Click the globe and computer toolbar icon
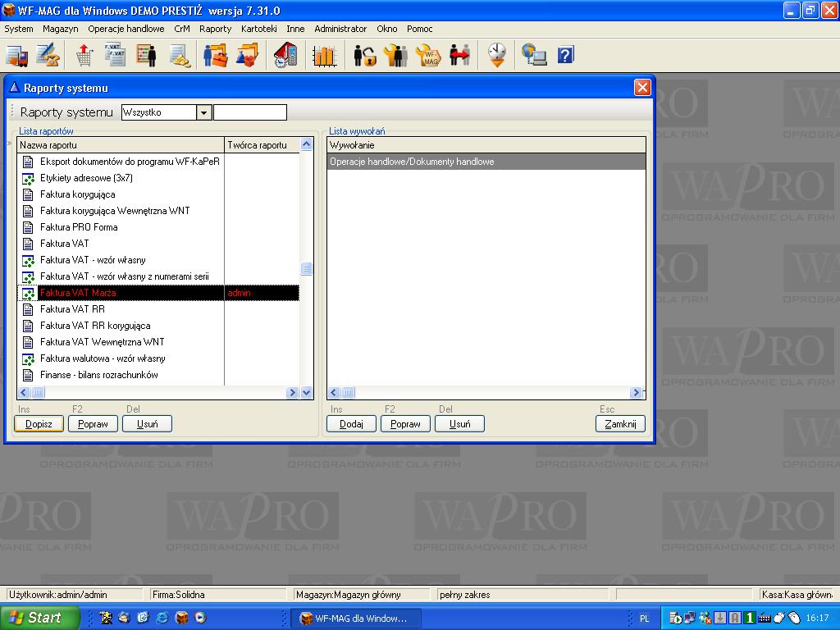The height and width of the screenshot is (630, 840). 533,55
